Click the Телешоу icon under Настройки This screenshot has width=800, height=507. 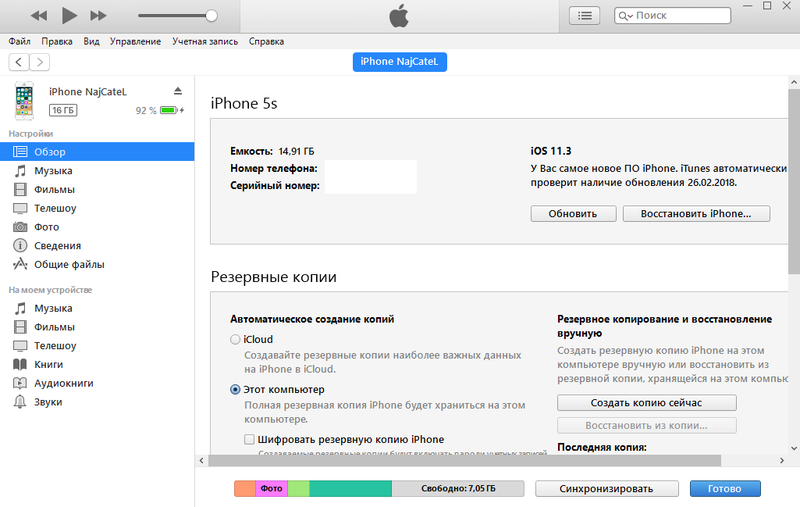(20, 208)
